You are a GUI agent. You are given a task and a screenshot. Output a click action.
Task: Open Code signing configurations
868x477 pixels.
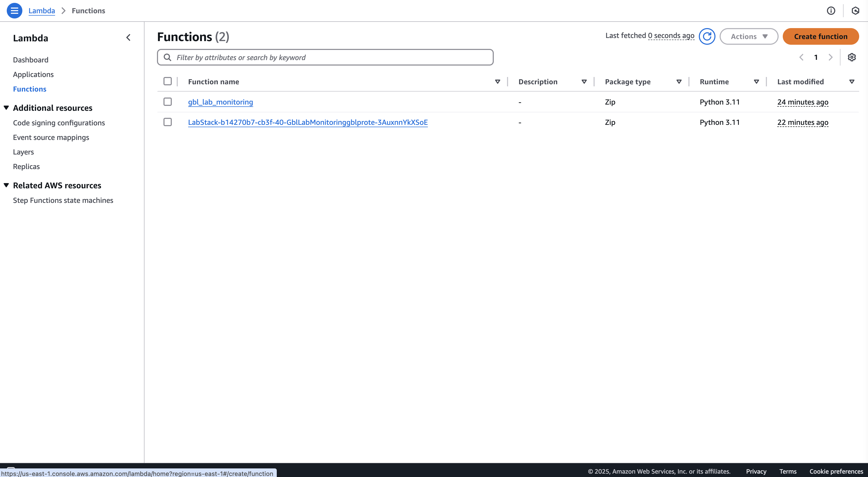pos(59,123)
